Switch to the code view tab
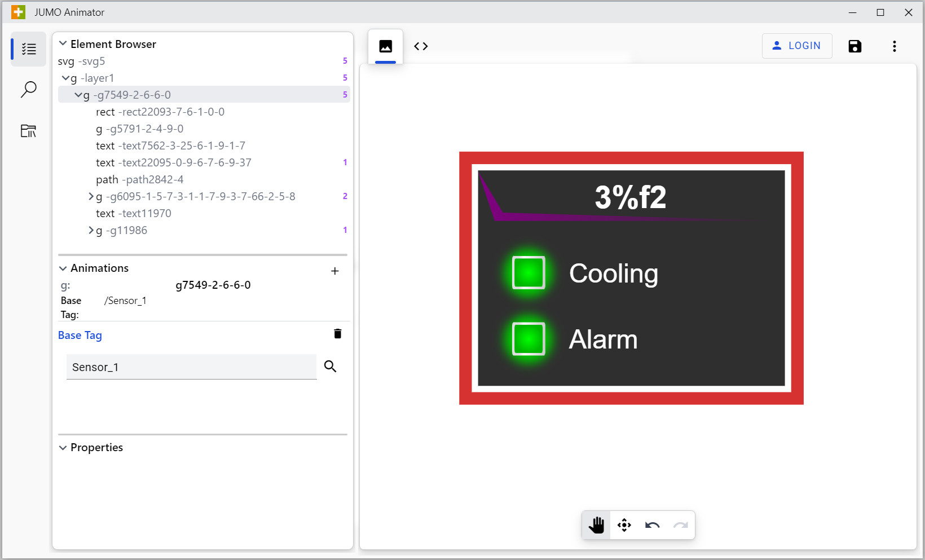 421,46
